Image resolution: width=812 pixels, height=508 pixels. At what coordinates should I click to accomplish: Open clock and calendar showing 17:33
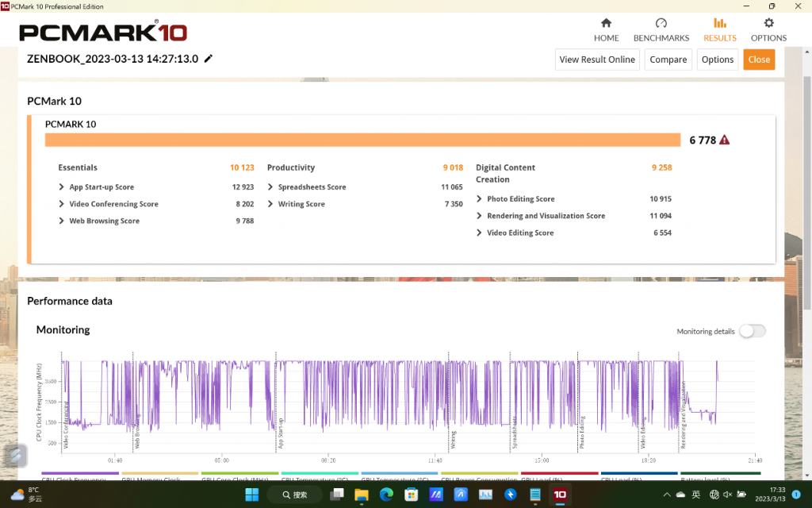click(770, 495)
